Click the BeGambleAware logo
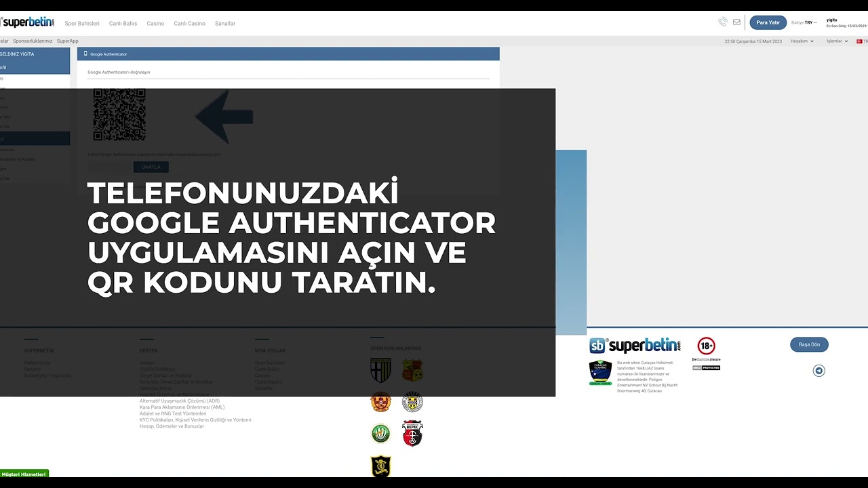 [x=706, y=359]
